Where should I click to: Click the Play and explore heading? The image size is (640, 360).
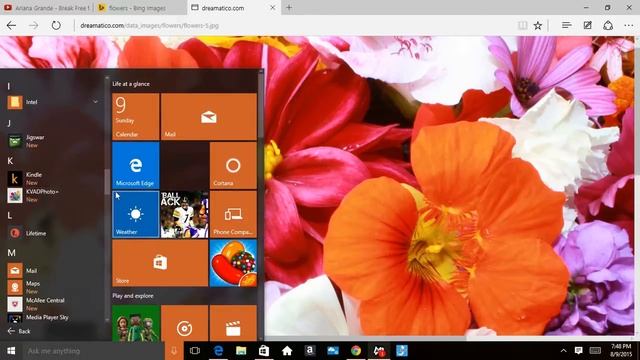click(133, 296)
